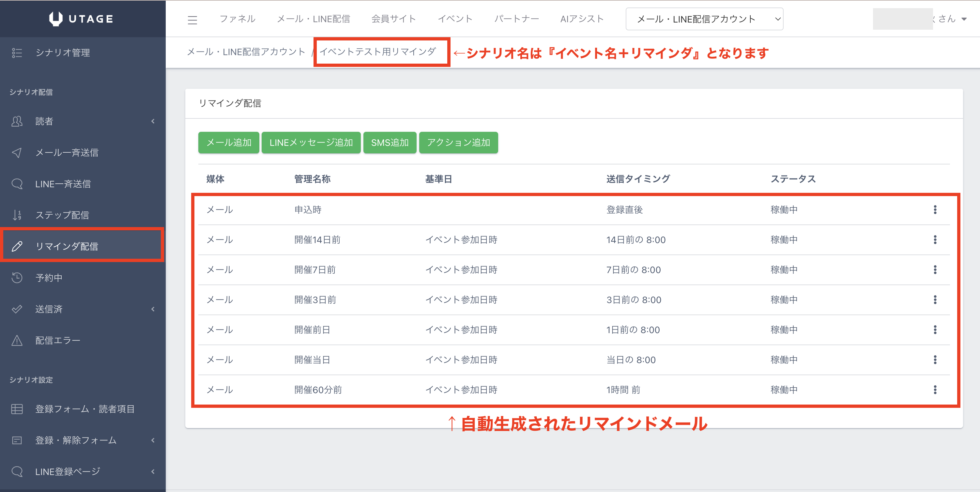Click メール・LINE配信アカウント breadcrumb link
The image size is (980, 492).
[246, 52]
